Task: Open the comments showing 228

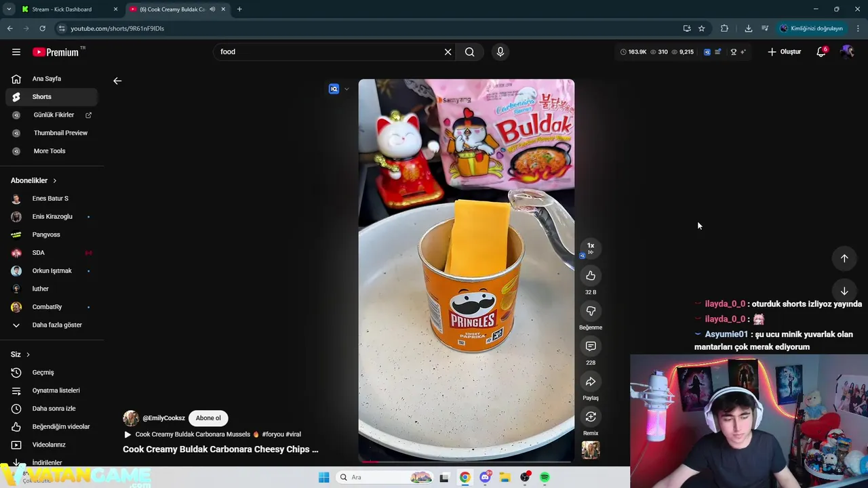Action: pos(591,346)
